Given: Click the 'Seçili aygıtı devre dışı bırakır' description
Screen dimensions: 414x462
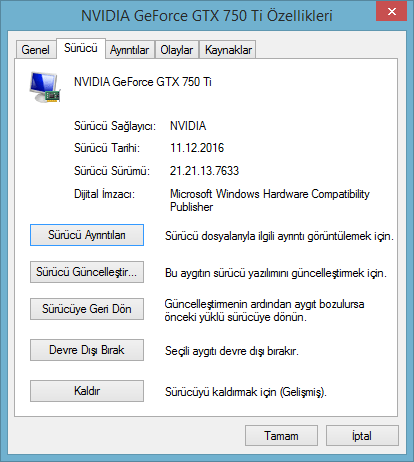Looking at the screenshot, I should pos(232,351).
